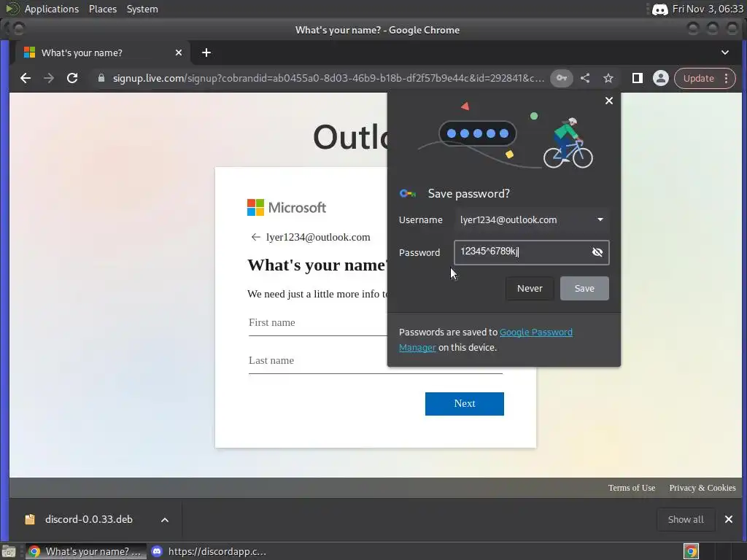Click the Update button in Chrome toolbar

[x=698, y=78]
